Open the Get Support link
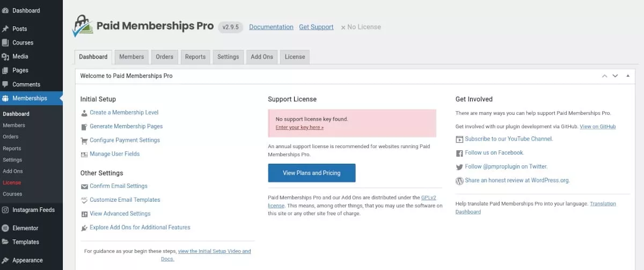Image resolution: width=644 pixels, height=270 pixels. (x=316, y=27)
